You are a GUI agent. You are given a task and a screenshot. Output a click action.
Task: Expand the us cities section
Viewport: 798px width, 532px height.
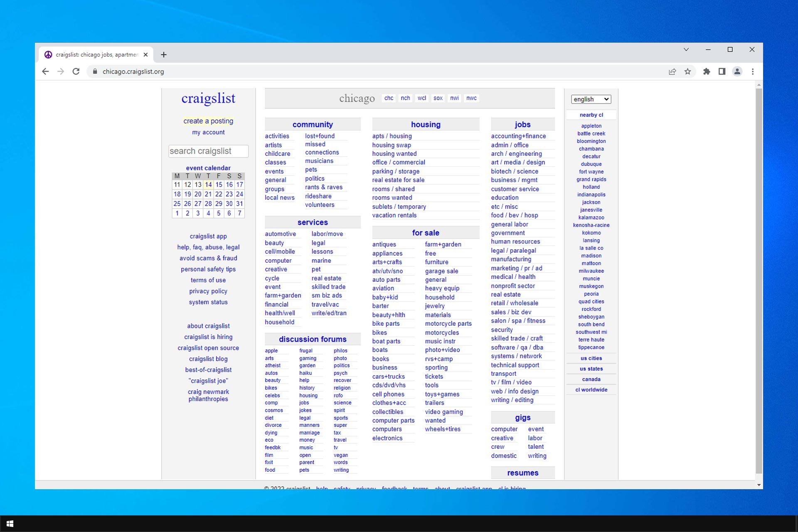[x=591, y=358]
